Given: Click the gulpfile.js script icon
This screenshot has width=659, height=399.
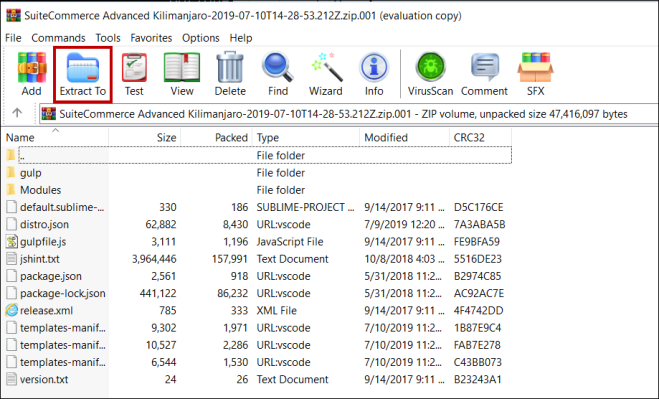Looking at the screenshot, I should pos(12,241).
